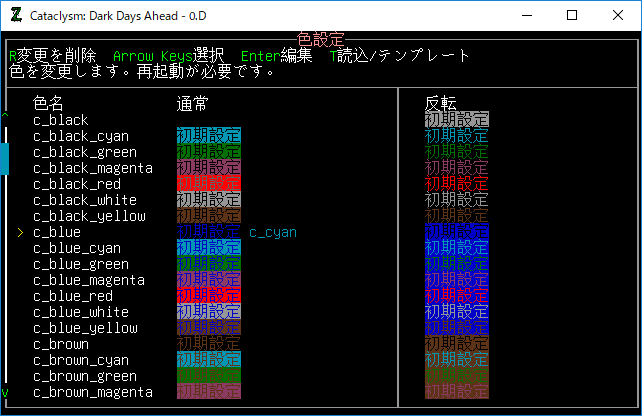Click the normal swatch for c_brown_green
The width and height of the screenshot is (642, 416).
point(208,376)
